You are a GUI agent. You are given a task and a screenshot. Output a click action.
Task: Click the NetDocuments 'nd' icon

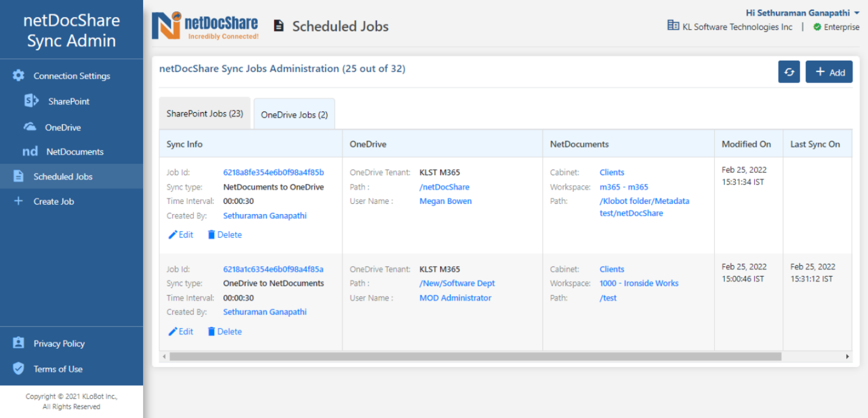coord(30,152)
